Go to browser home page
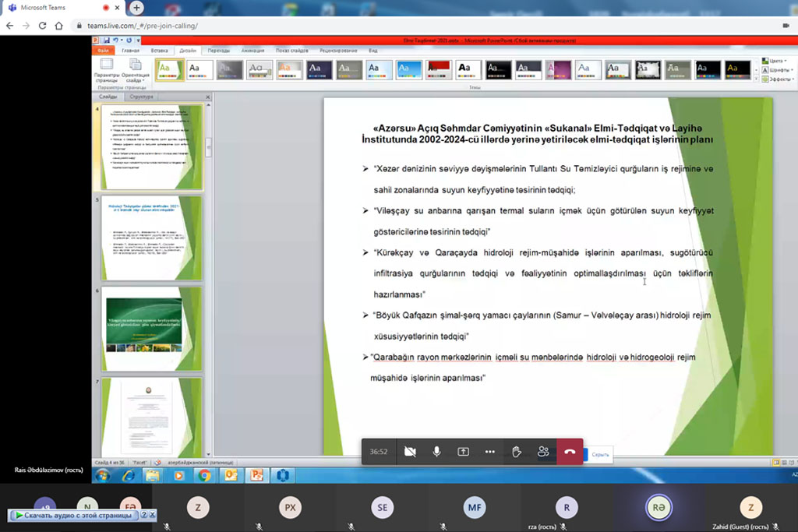The width and height of the screenshot is (798, 532). pyautogui.click(x=59, y=26)
